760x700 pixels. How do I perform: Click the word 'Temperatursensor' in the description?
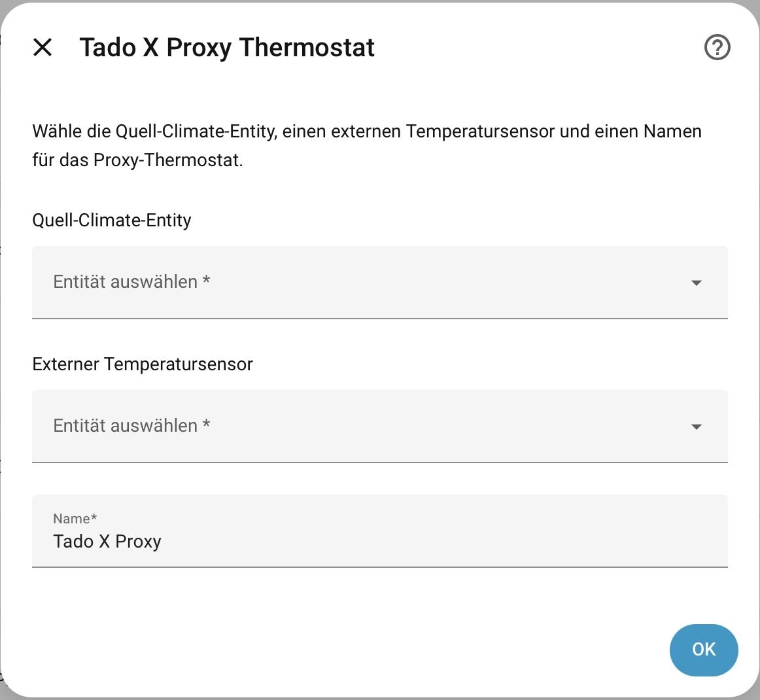pos(481,131)
